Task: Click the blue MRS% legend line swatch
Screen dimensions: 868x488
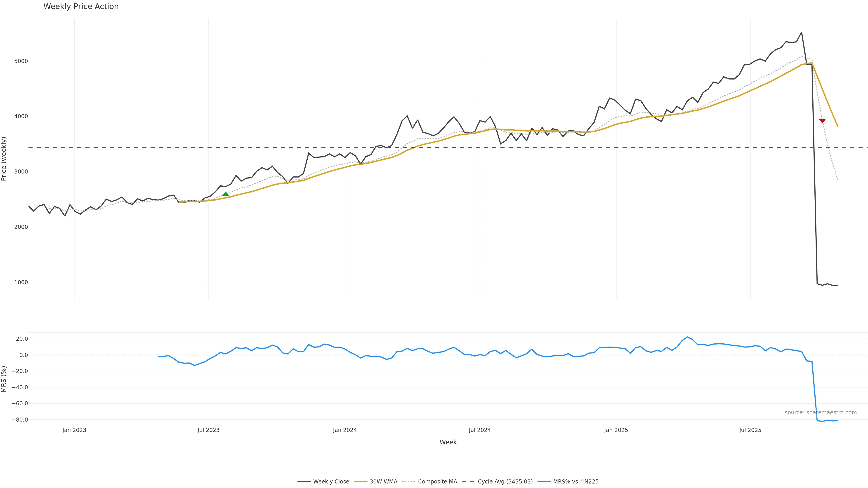Action: [544, 482]
